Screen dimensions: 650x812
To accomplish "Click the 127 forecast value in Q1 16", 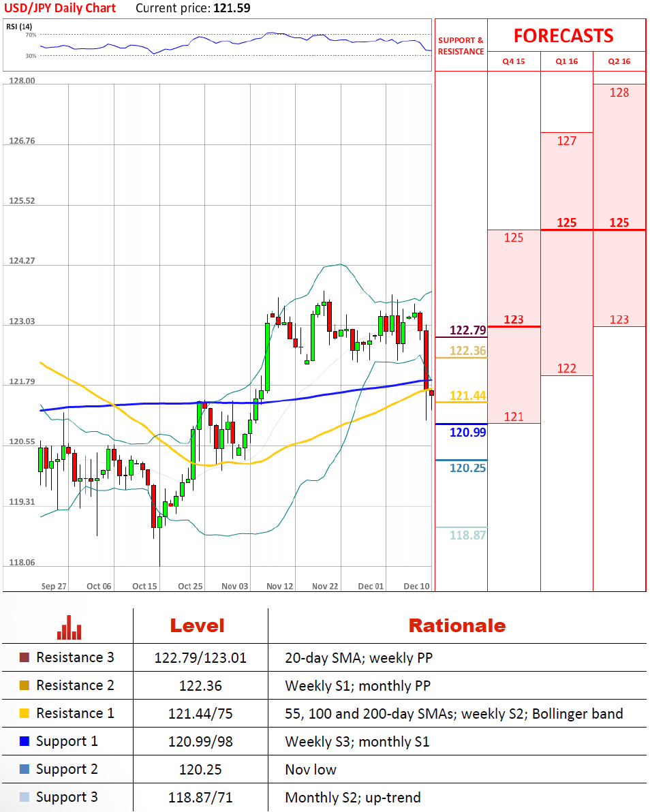I will coord(567,141).
